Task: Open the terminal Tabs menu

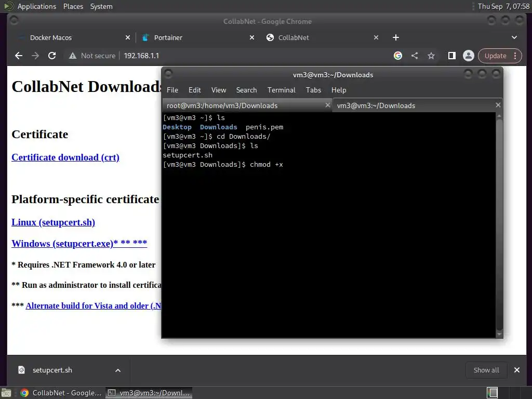Action: [x=313, y=90]
